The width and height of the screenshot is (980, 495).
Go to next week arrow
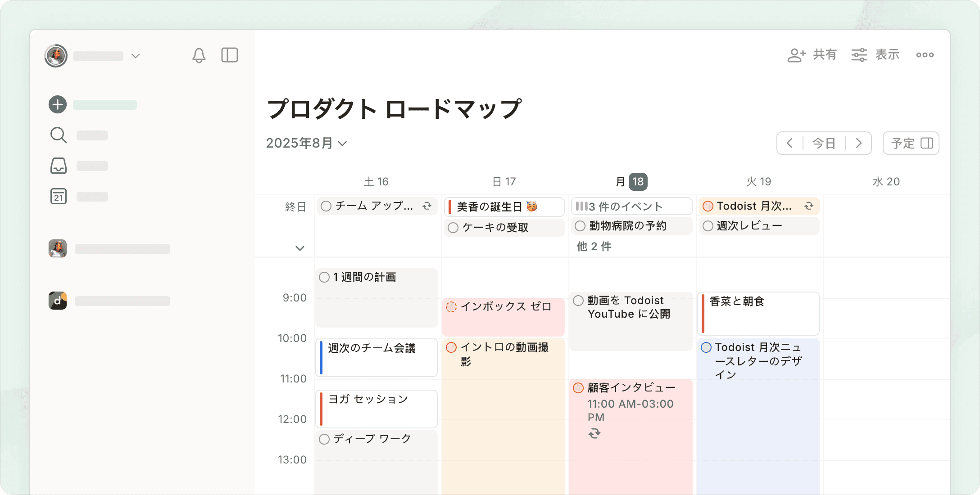click(x=858, y=143)
